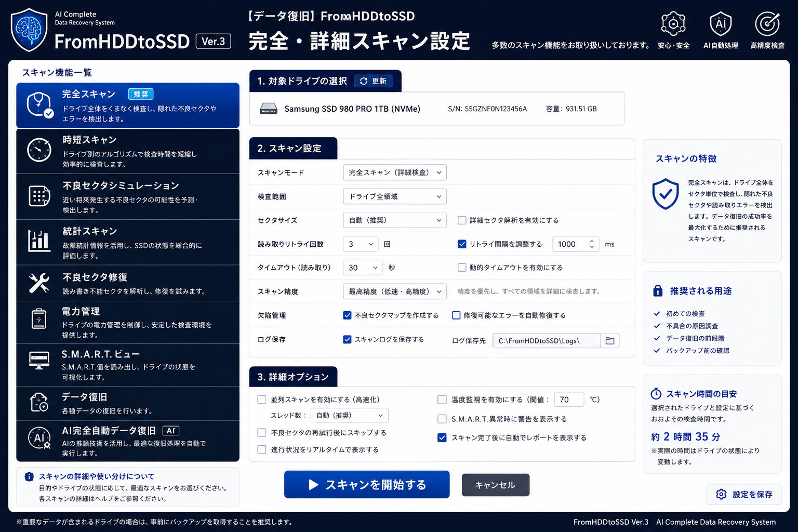Click the 設定を保存 button
Viewport: 798px width, 532px height.
(x=744, y=494)
